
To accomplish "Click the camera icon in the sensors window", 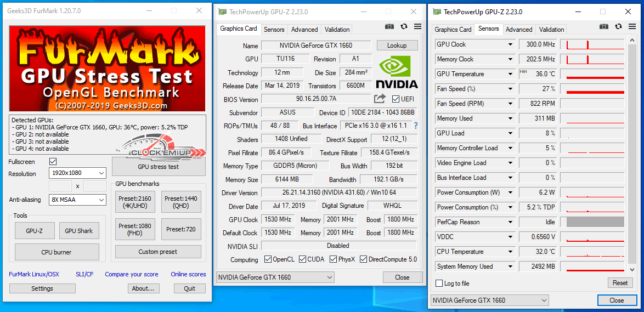I will point(604,26).
